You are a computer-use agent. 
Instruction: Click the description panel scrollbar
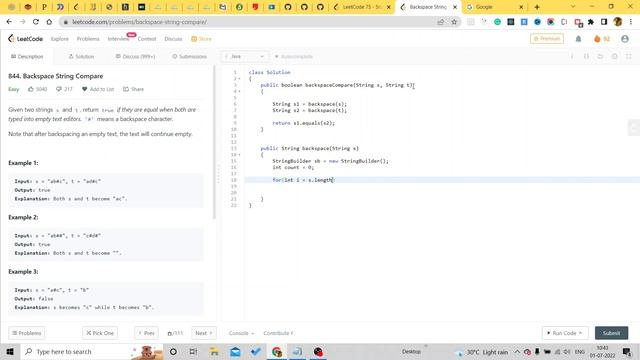214,143
